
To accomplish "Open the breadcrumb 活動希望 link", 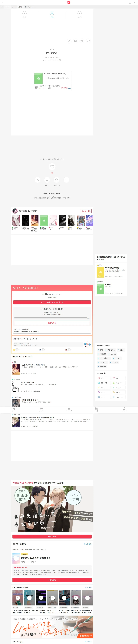I will (20, 7).
